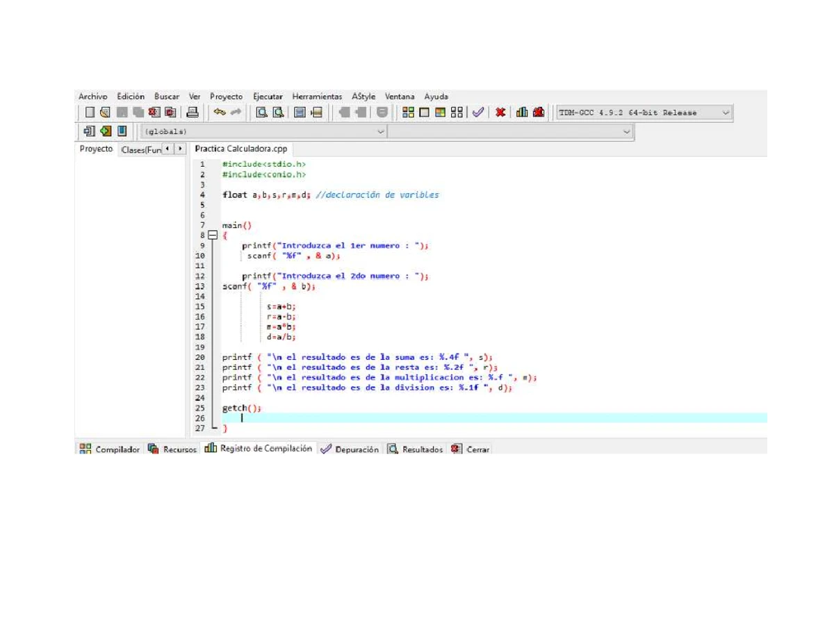
Task: Open the Resultados bottom tab
Action: 416,449
